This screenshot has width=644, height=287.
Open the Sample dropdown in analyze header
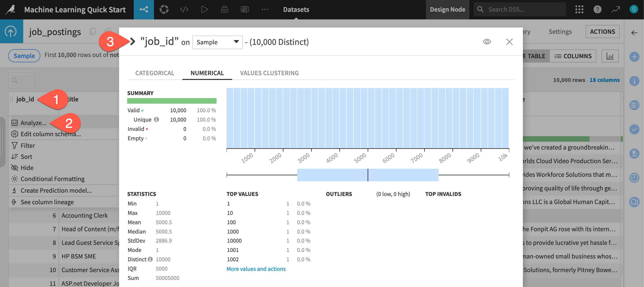point(217,42)
